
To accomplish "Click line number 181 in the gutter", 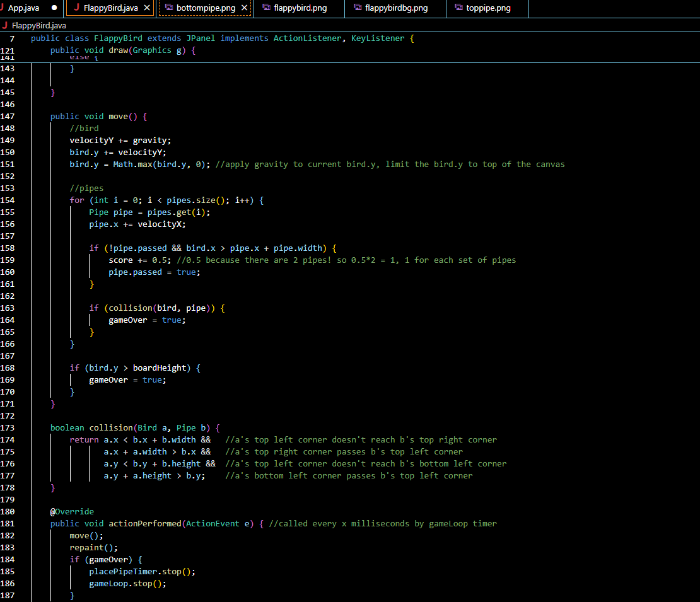I will click(x=8, y=524).
